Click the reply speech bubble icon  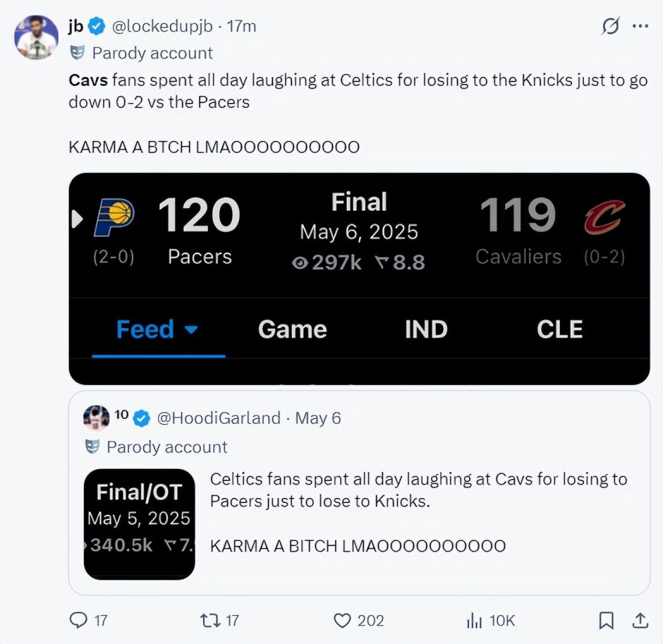coord(78,620)
